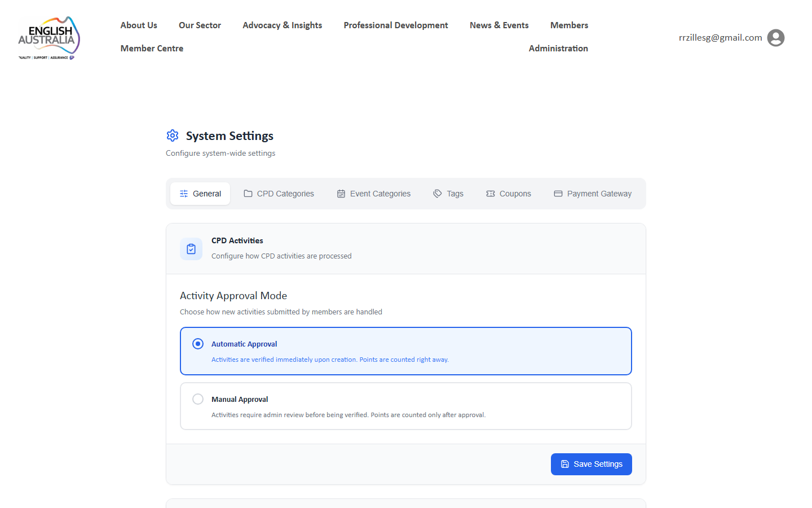Switch to the General tab
Screen dimensions: 812x508
coord(200,194)
